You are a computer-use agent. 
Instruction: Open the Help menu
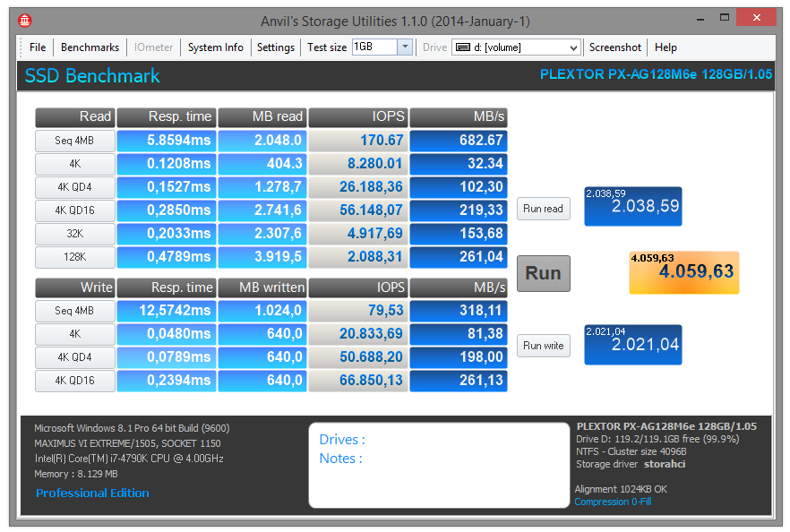pos(665,47)
